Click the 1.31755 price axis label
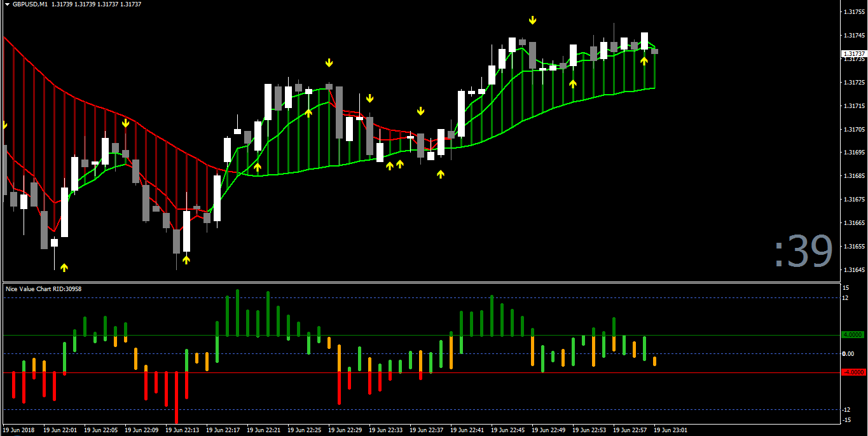This screenshot has height=436, width=868. click(x=854, y=12)
